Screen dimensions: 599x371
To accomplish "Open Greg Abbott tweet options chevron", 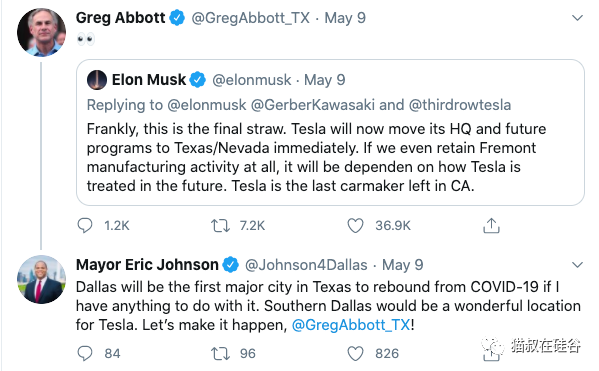I will pos(577,18).
